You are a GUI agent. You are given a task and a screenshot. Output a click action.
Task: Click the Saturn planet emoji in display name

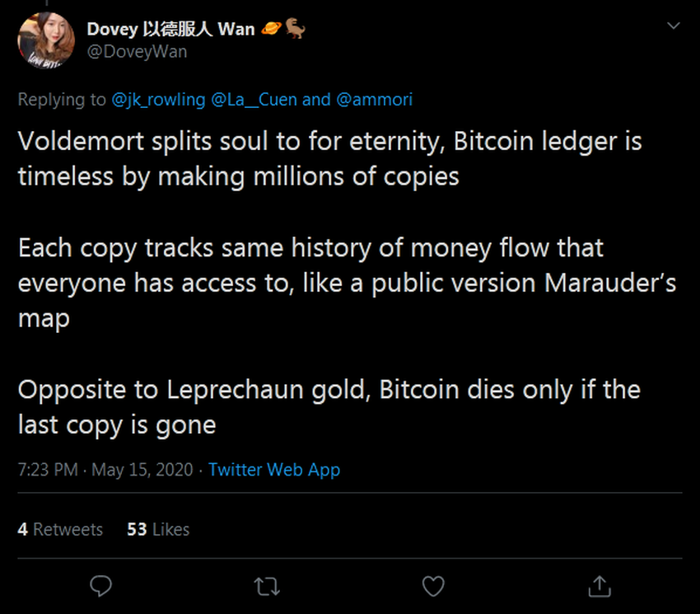(x=269, y=28)
